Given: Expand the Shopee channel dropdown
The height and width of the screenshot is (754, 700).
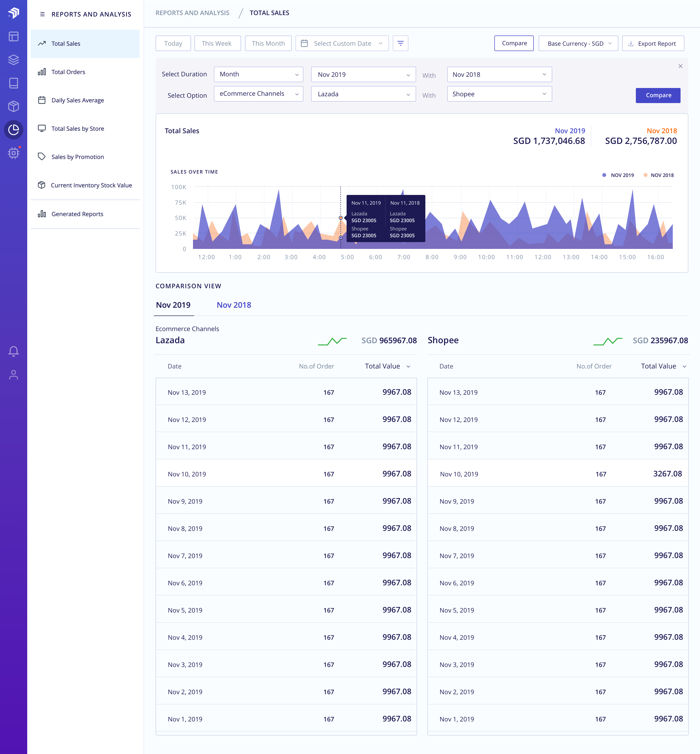Looking at the screenshot, I should [x=499, y=94].
